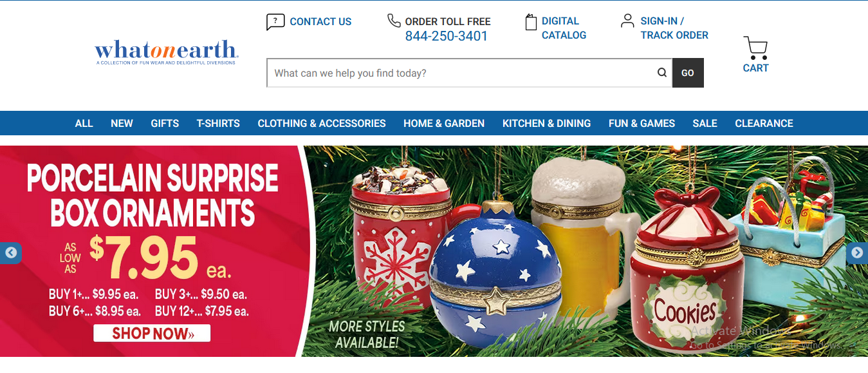Click the What on Earth logo
Viewport: 868px width, 373px height.
click(167, 52)
